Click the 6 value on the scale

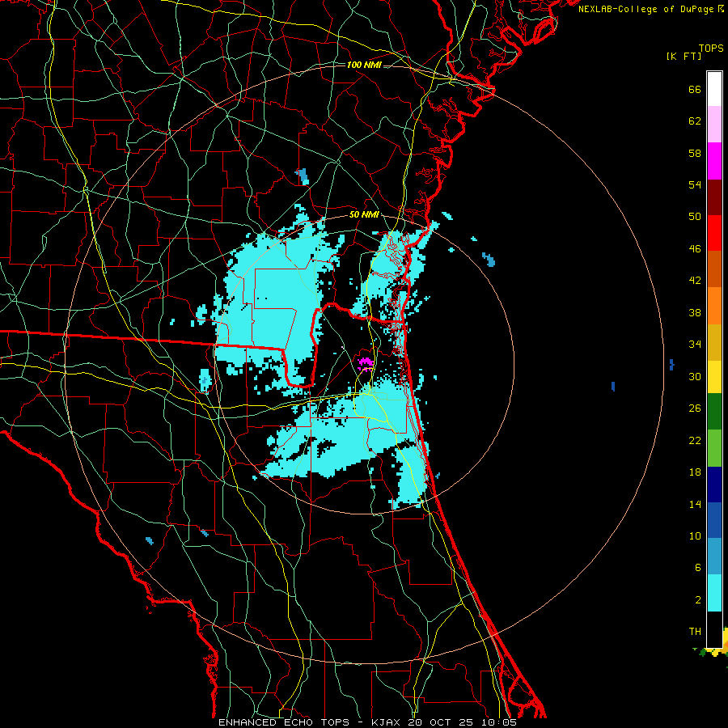pyautogui.click(x=698, y=568)
